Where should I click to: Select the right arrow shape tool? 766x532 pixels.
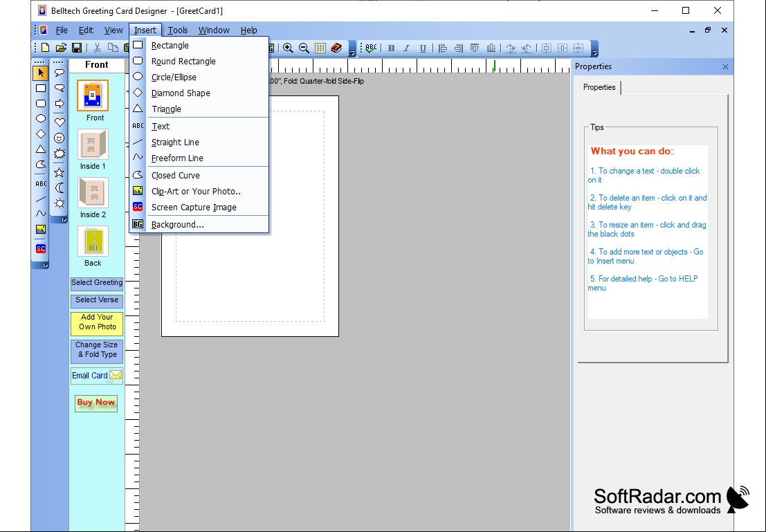[x=59, y=104]
